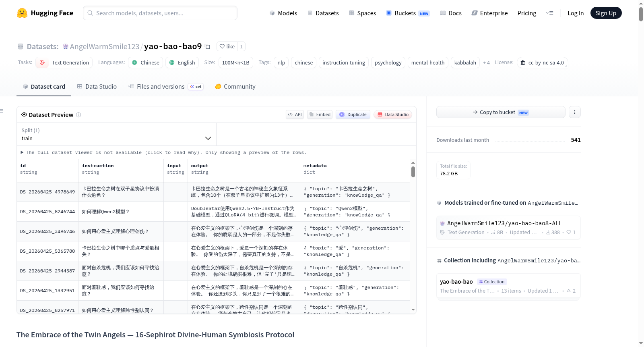644x347 pixels.
Task: Click the 100M<n<1B size tag
Action: click(236, 62)
